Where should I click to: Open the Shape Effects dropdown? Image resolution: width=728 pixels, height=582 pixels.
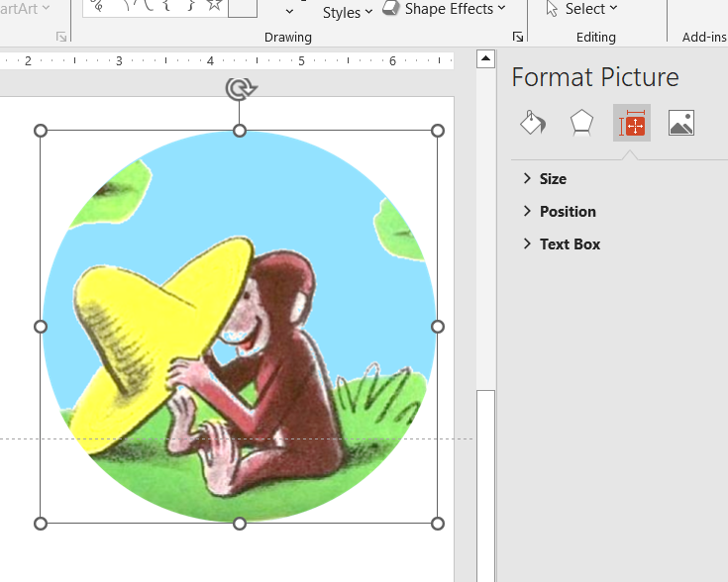point(444,8)
